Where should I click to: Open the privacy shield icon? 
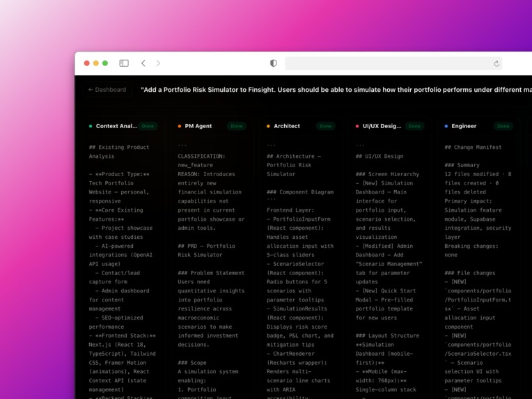pos(274,63)
